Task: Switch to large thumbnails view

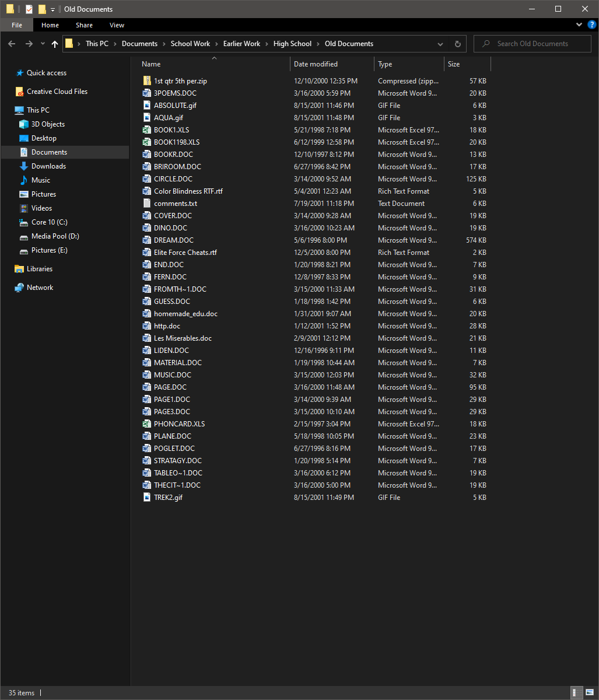Action: (590, 693)
